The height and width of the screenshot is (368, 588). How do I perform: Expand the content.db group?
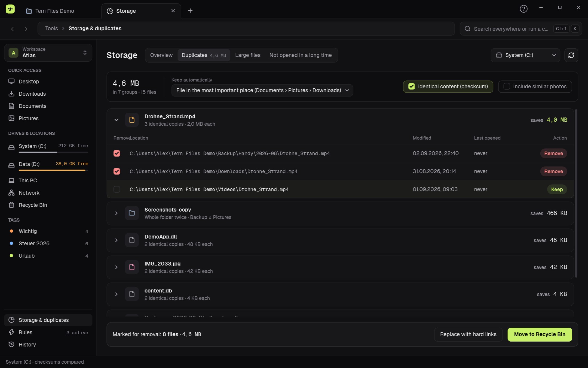(x=116, y=294)
